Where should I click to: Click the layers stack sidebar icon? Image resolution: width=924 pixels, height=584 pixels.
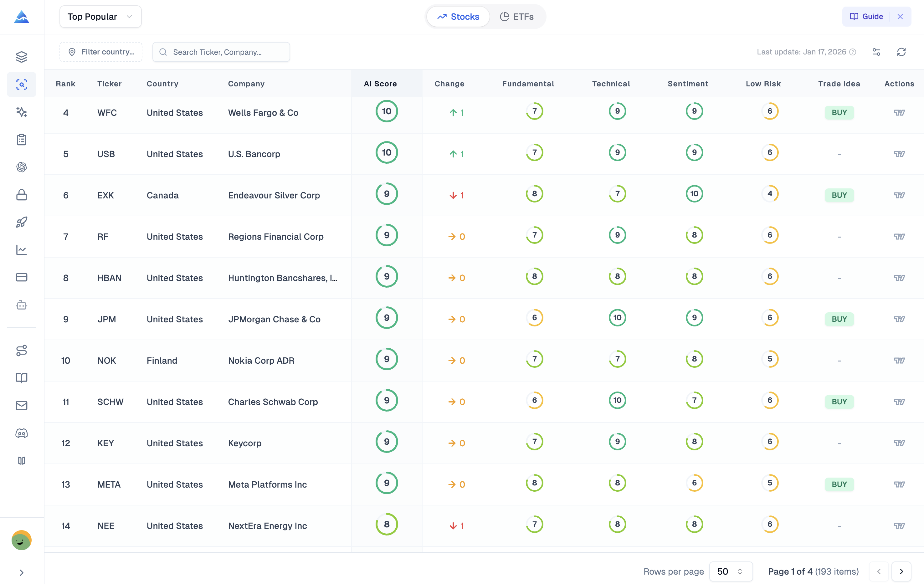[x=22, y=57]
